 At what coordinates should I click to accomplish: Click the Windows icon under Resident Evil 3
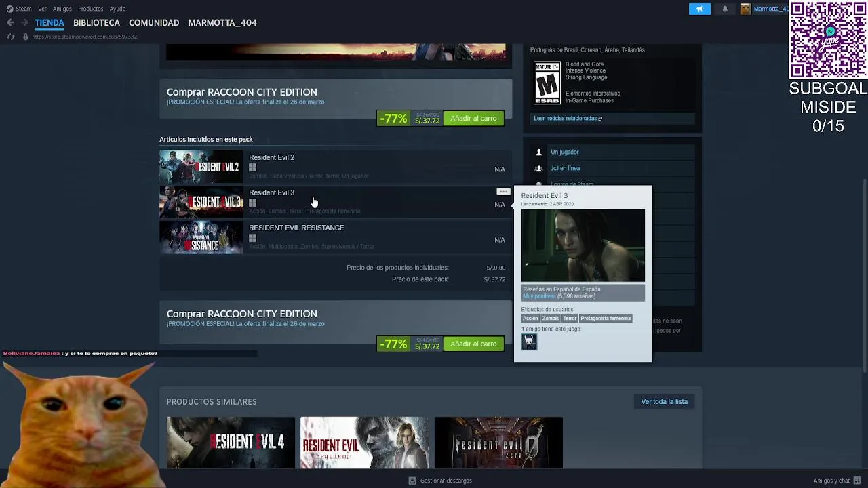coord(252,203)
